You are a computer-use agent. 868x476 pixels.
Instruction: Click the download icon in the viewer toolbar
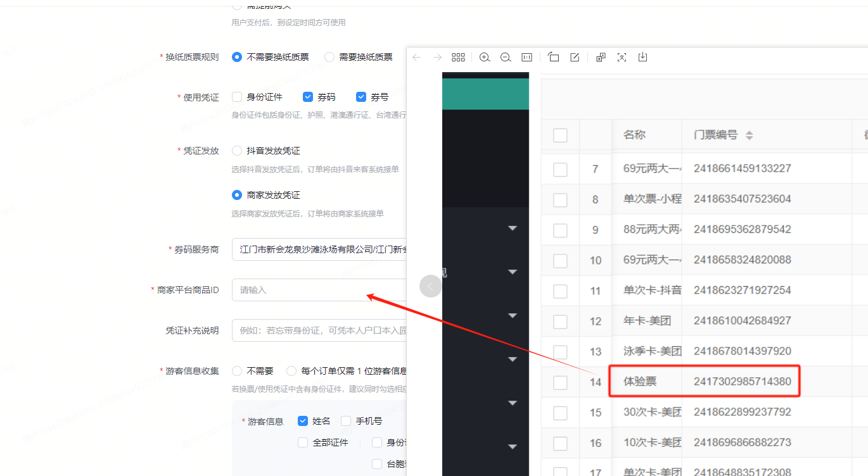pos(642,57)
